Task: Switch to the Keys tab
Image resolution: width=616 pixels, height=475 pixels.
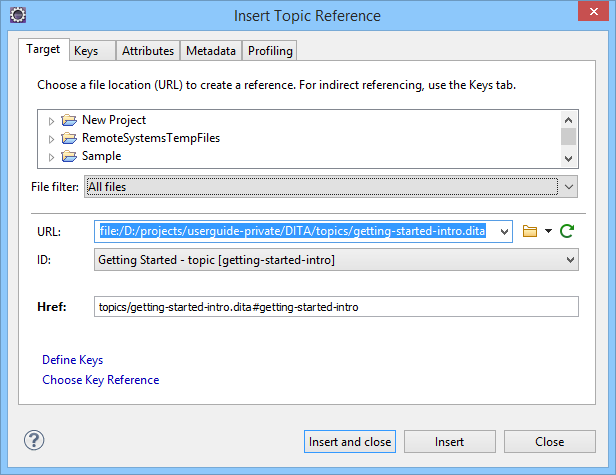Action: point(86,50)
